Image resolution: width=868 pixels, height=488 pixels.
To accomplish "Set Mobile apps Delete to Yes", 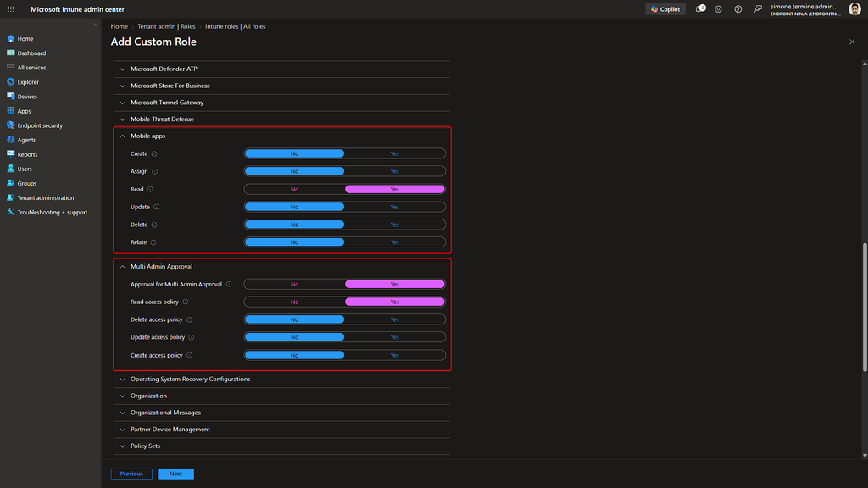I will pos(395,225).
